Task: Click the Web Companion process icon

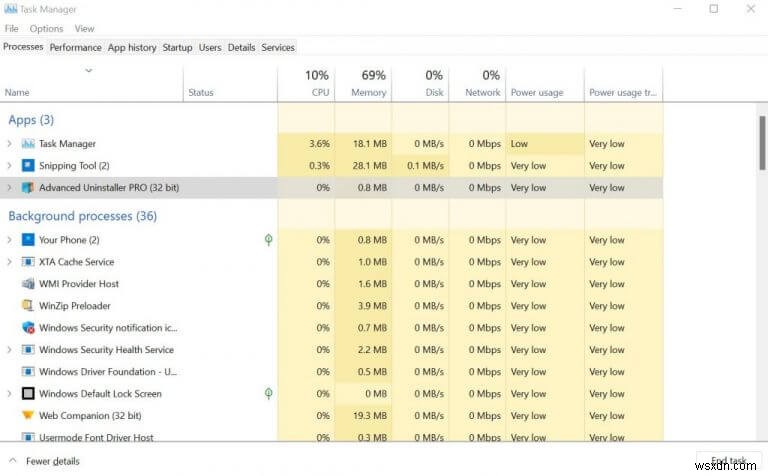Action: tap(28, 415)
